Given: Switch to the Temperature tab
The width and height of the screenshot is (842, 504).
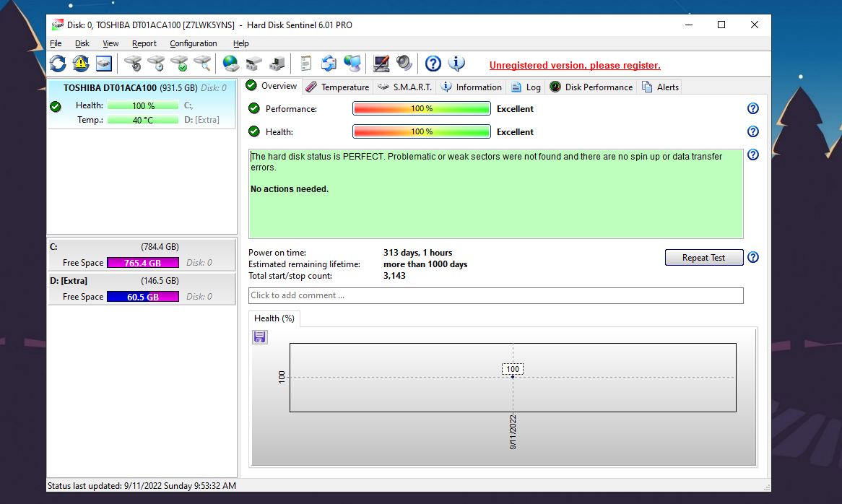Looking at the screenshot, I should point(338,87).
